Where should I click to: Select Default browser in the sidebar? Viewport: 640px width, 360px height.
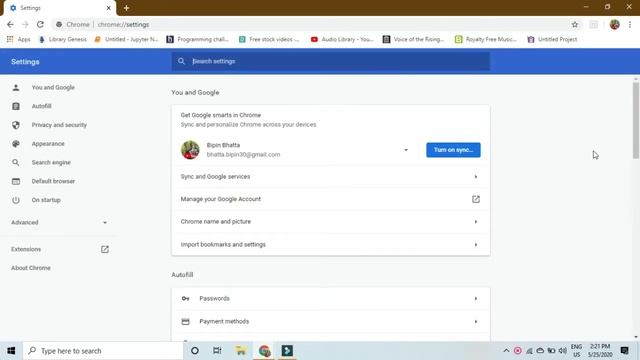click(x=53, y=181)
